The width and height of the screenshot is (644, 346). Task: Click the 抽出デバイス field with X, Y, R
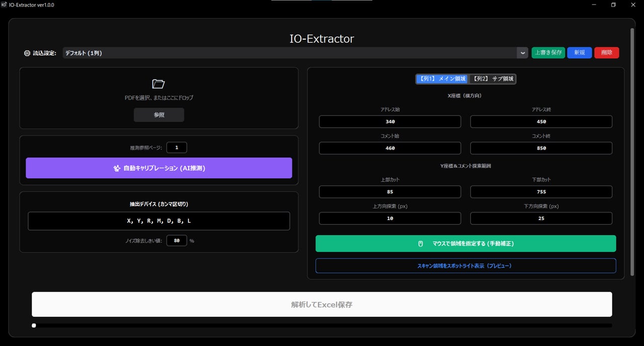coord(158,221)
